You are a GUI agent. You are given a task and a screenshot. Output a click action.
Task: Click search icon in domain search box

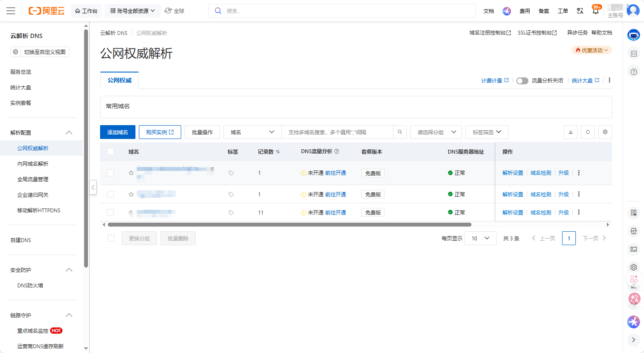400,132
